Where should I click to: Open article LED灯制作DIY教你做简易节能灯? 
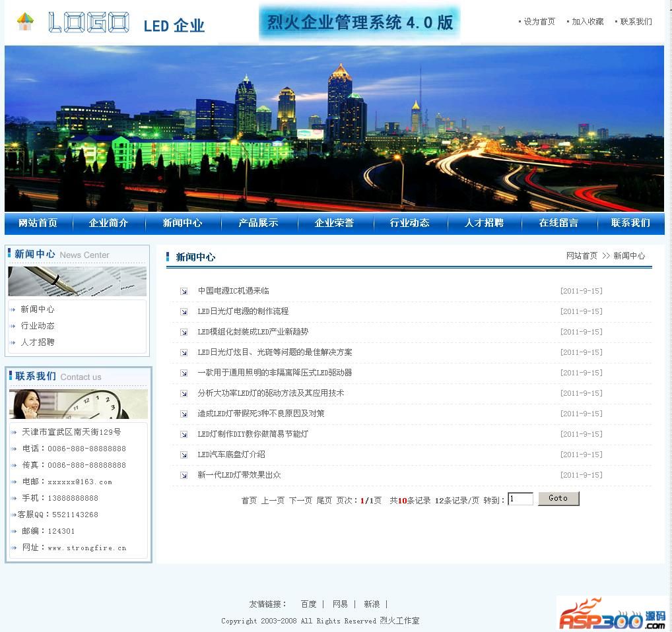click(253, 433)
